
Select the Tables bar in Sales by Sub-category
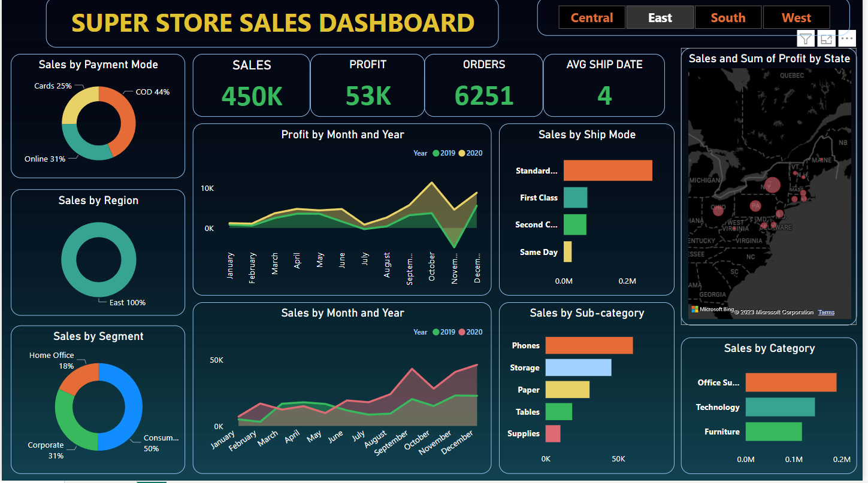(x=559, y=411)
